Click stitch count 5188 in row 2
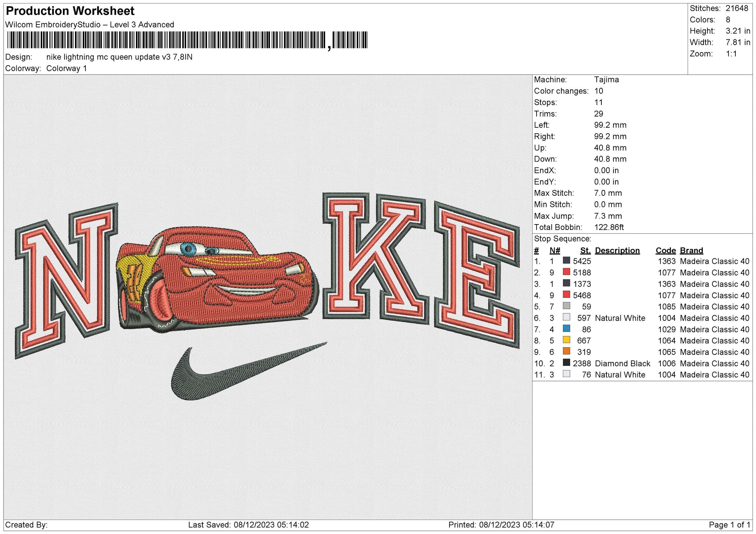Image resolution: width=756 pixels, height=534 pixels. coord(582,273)
